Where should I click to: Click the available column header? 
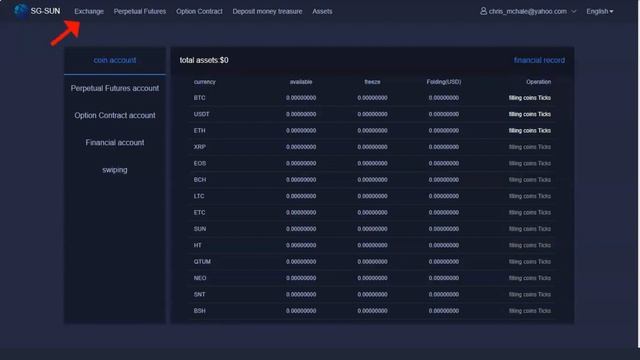point(301,82)
